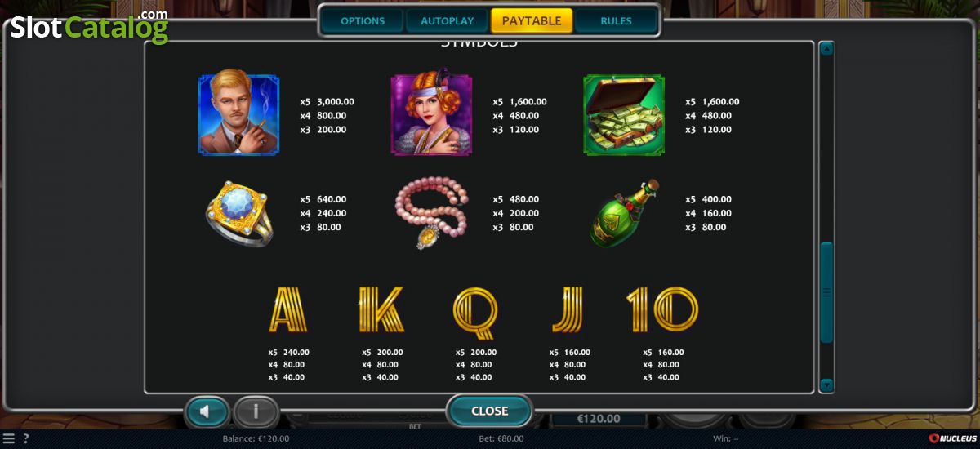
Task: Mute sound with the speaker button
Action: [207, 412]
